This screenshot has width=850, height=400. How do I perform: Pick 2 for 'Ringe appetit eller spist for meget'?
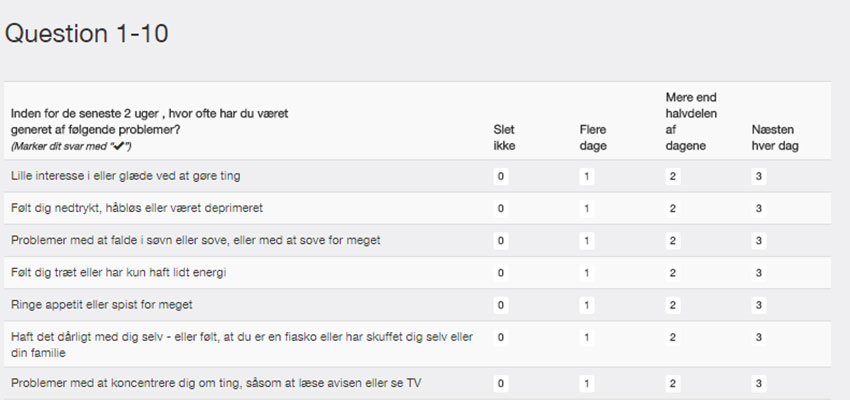tap(673, 305)
